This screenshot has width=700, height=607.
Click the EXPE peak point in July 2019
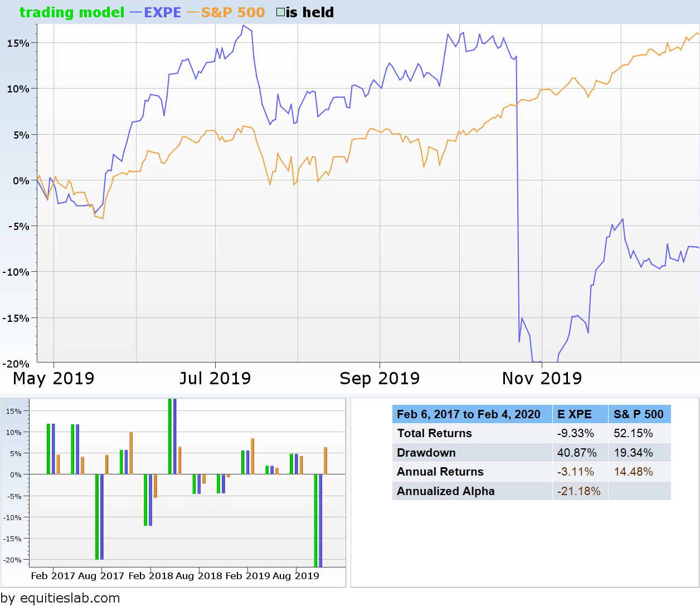tap(242, 25)
